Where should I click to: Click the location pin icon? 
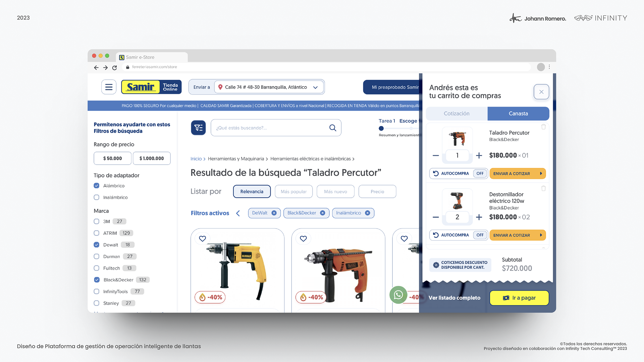220,87
